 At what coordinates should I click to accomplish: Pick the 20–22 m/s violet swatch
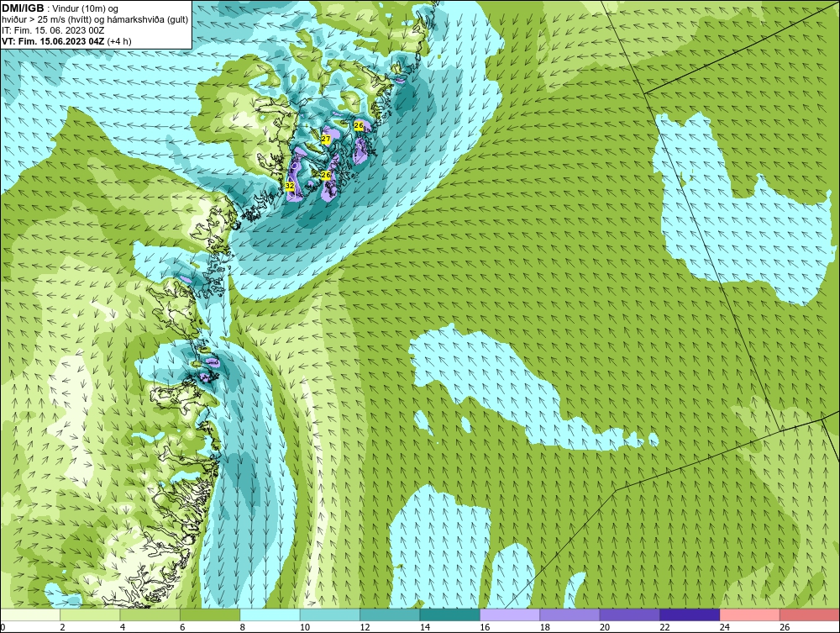[630, 615]
